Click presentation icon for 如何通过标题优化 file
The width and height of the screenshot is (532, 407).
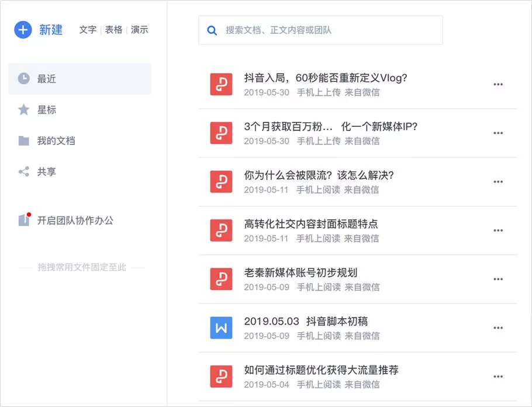[221, 377]
